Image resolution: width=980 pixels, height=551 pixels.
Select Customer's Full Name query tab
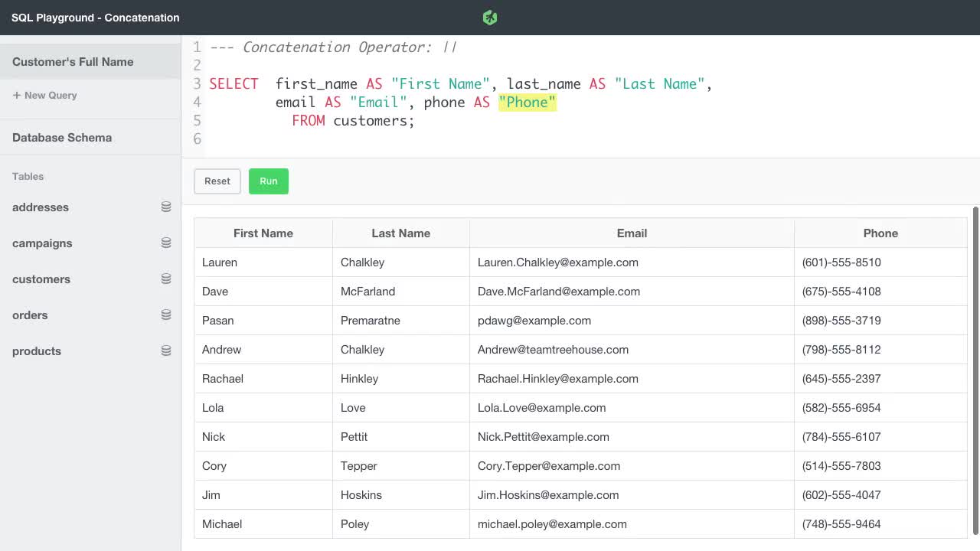coord(73,62)
